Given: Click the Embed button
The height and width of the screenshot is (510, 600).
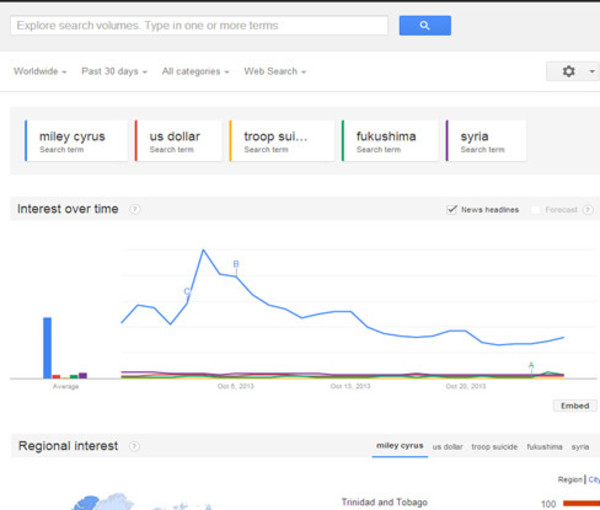Looking at the screenshot, I should pos(575,406).
